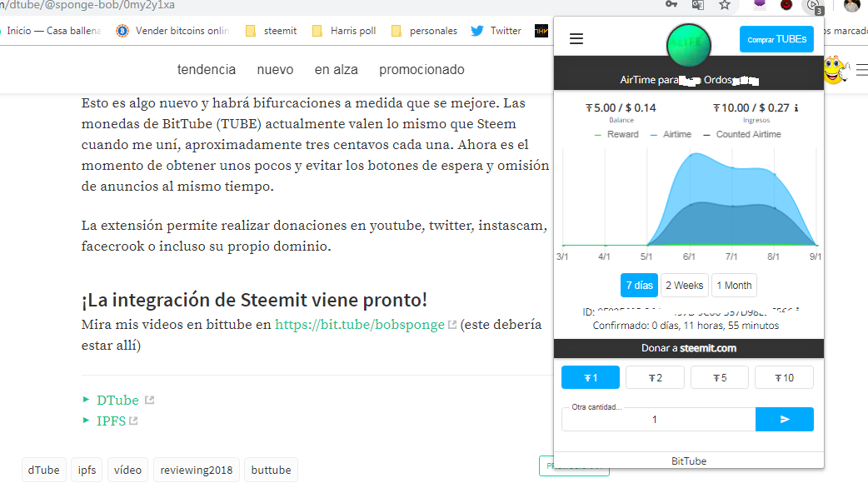The height and width of the screenshot is (488, 868).
Task: Click the vídeo tag
Action: (128, 470)
